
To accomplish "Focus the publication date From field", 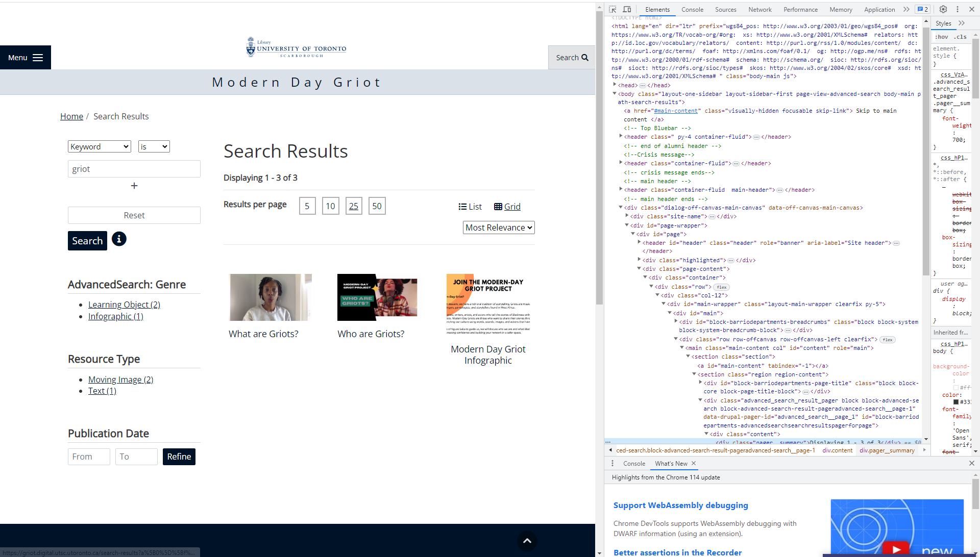I will [x=89, y=457].
